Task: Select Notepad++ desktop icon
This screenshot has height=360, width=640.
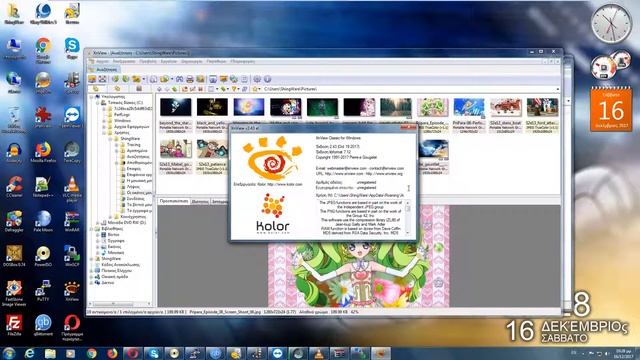Action: pos(43,187)
